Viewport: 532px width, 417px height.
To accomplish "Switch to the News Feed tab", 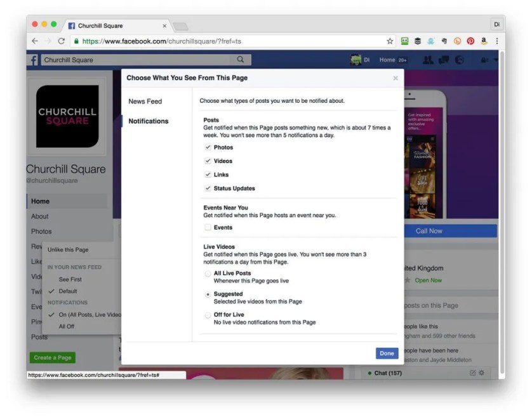I will point(145,101).
